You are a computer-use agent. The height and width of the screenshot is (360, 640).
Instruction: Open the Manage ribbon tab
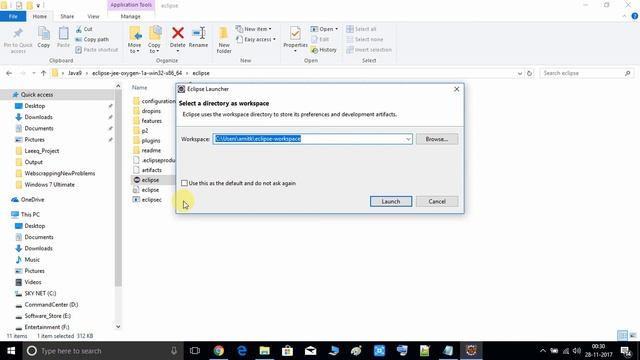pyautogui.click(x=131, y=16)
